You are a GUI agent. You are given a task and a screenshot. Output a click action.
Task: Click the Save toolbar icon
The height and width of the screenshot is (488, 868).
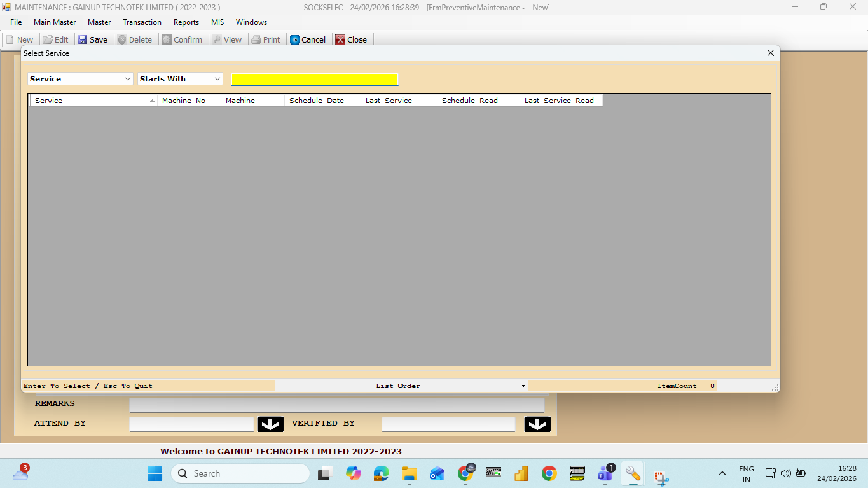pyautogui.click(x=83, y=39)
